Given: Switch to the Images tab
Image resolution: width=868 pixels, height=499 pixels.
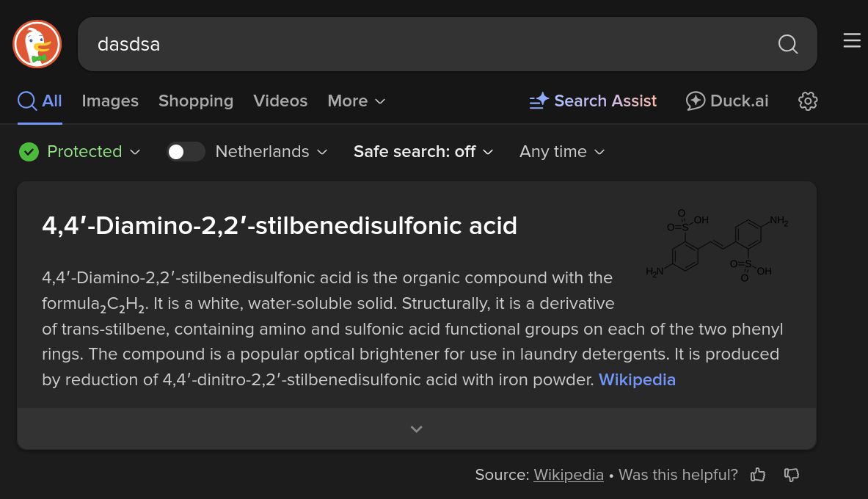Looking at the screenshot, I should [110, 101].
